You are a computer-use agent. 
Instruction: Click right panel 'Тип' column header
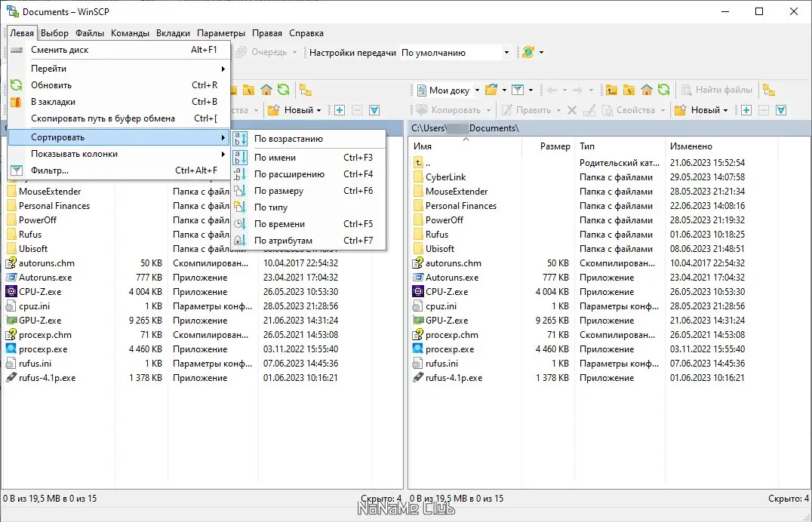pyautogui.click(x=619, y=146)
